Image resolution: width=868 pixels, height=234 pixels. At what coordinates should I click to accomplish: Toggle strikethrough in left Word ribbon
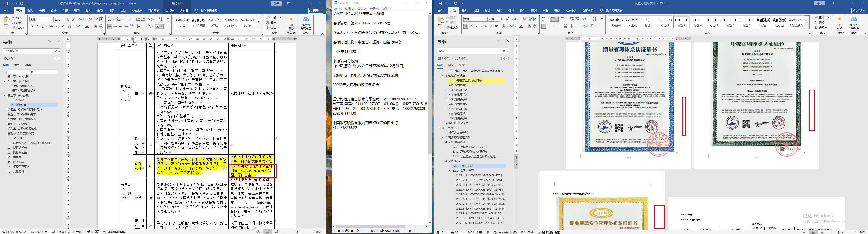coord(52,26)
